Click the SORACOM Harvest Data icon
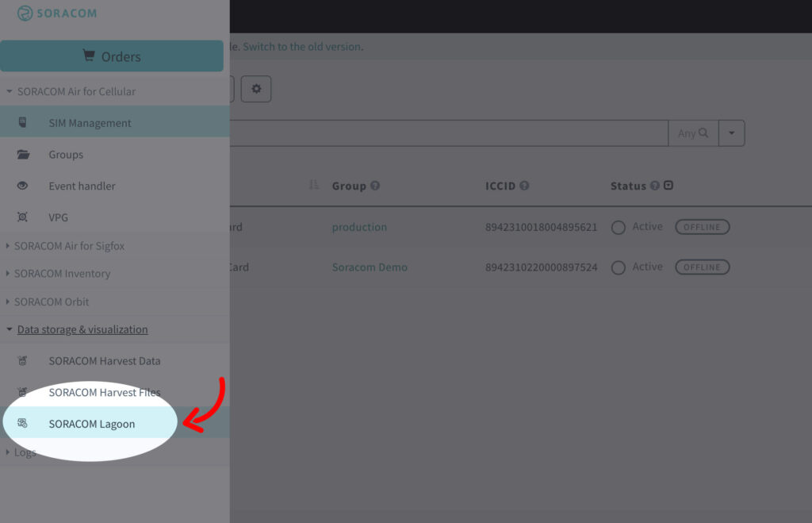This screenshot has height=523, width=812. 23,361
